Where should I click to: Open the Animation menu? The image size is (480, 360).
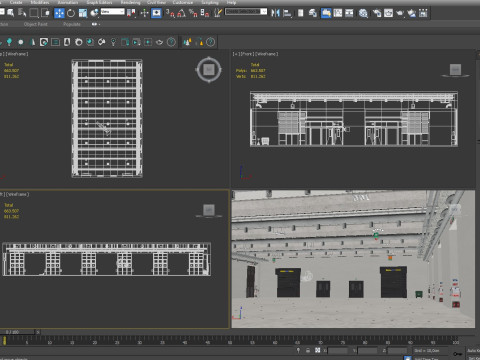pos(68,2)
